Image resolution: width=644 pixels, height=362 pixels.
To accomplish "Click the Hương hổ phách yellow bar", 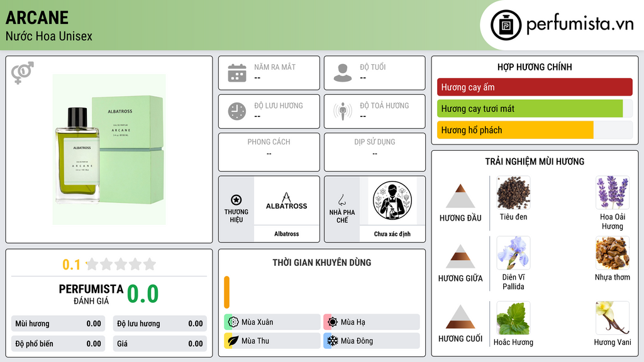I will click(x=515, y=130).
